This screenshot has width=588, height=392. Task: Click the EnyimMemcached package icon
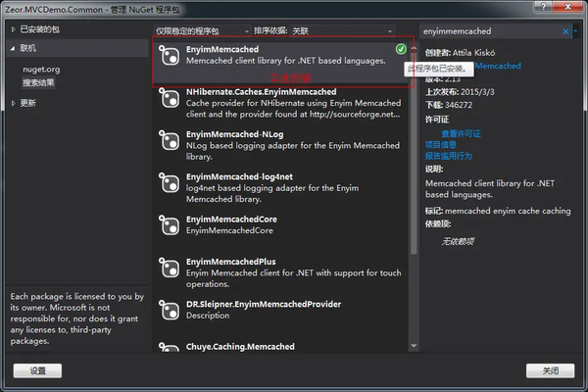[x=170, y=55]
